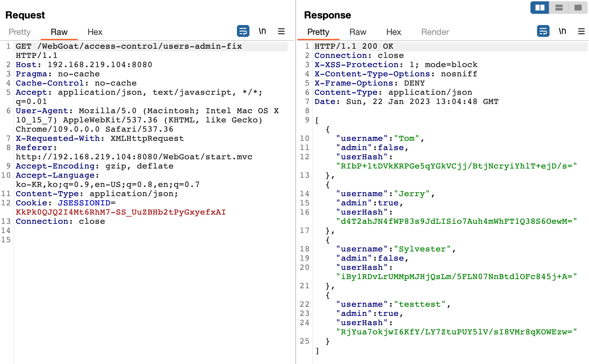Switch to combined tabbed layout view
The height and width of the screenshot is (364, 589).
click(578, 8)
